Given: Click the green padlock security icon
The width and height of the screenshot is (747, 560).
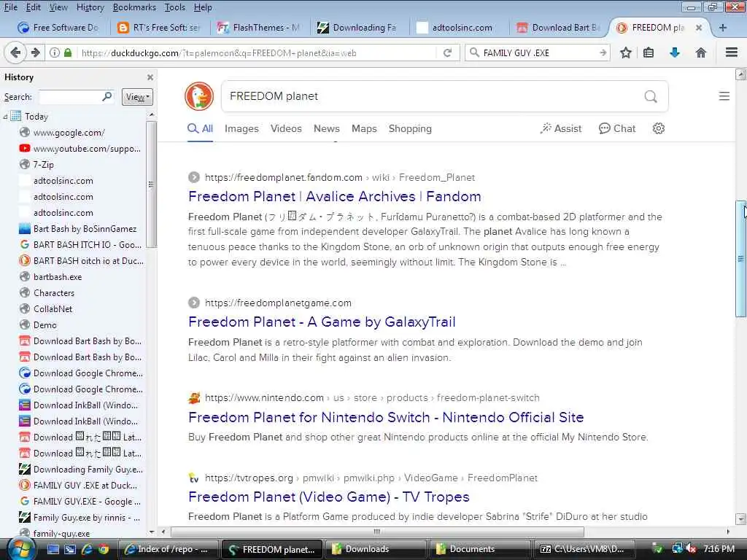Looking at the screenshot, I should pos(68,52).
